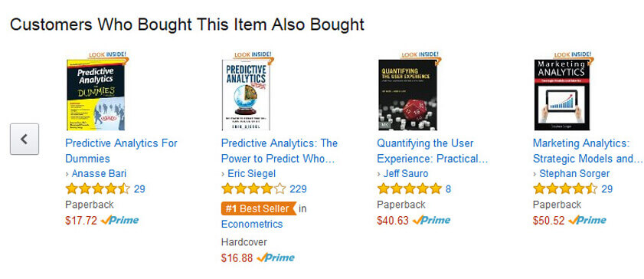Open the 229 customer reviews link
644x279 pixels.
(x=298, y=189)
